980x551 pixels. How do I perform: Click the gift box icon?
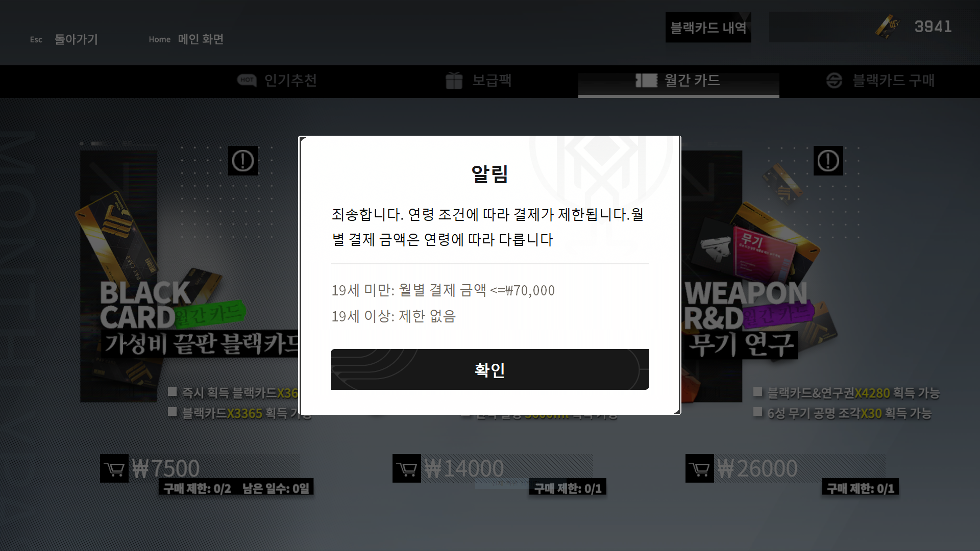(454, 80)
